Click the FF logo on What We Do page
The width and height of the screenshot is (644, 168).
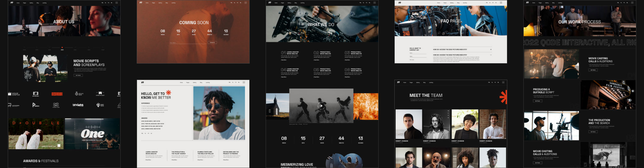click(x=270, y=2)
